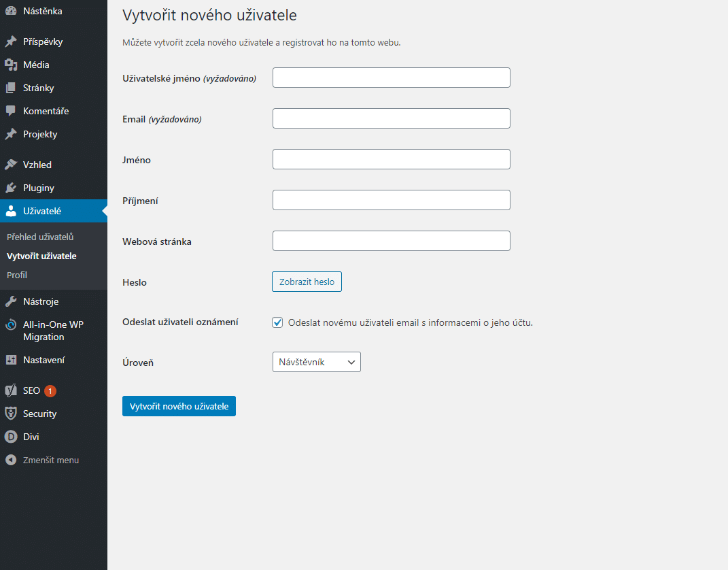Image resolution: width=728 pixels, height=570 pixels.
Task: Click the Divi menu label
Action: tap(31, 437)
